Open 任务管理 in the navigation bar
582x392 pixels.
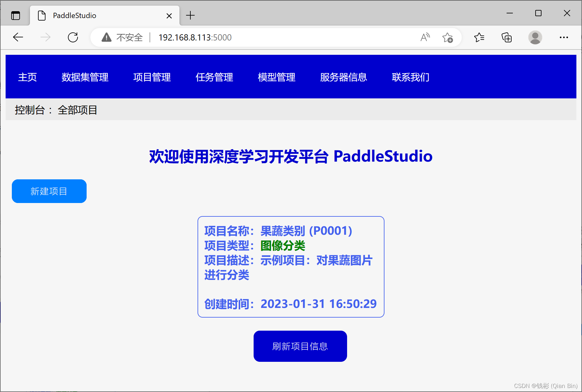coord(214,77)
